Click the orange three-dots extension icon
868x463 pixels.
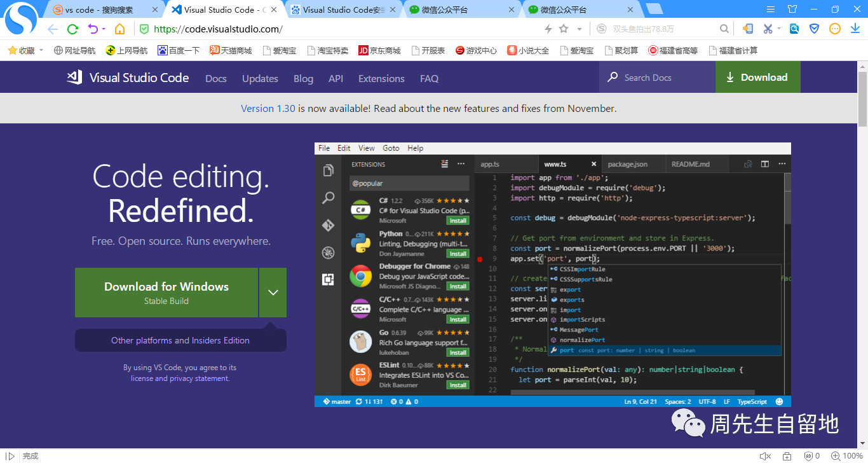tap(835, 29)
